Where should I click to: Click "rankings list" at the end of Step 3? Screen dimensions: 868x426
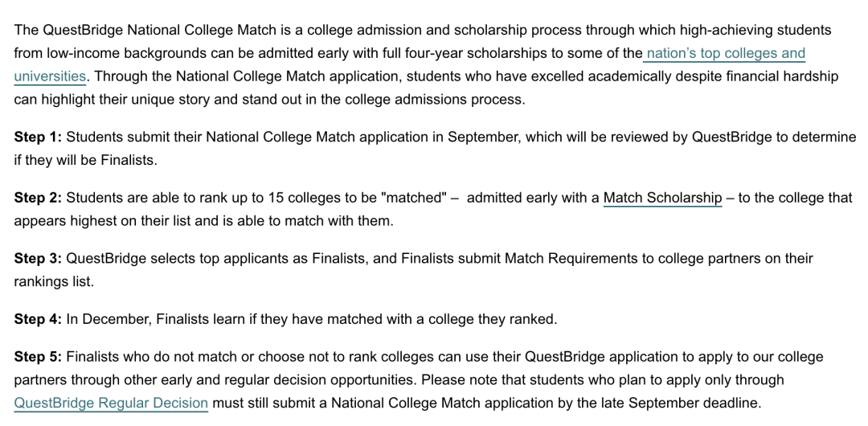point(53,282)
